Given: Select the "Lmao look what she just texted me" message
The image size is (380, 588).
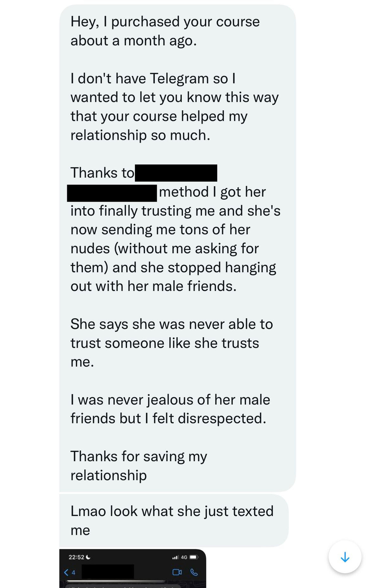Looking at the screenshot, I should click(172, 520).
